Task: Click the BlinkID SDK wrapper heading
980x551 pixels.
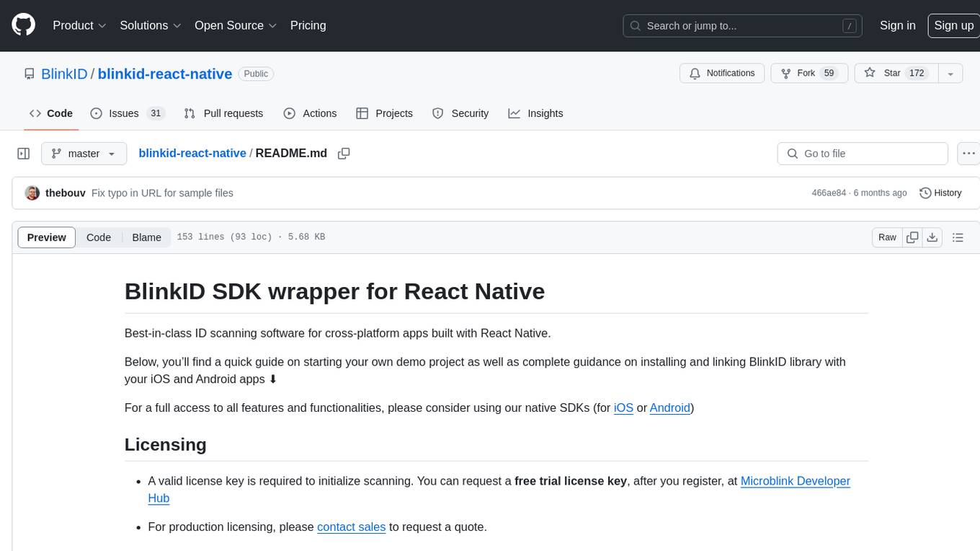Action: click(x=334, y=291)
